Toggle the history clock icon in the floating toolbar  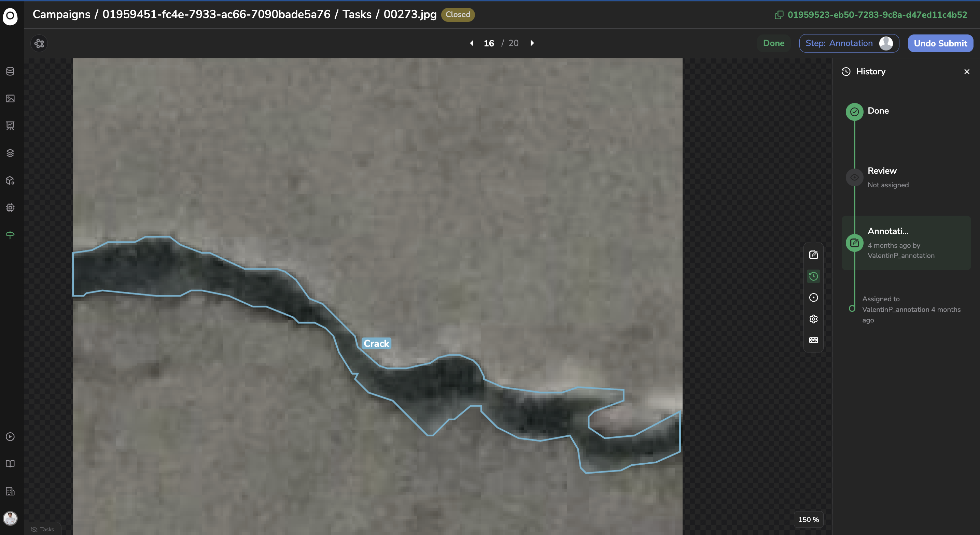[813, 276]
